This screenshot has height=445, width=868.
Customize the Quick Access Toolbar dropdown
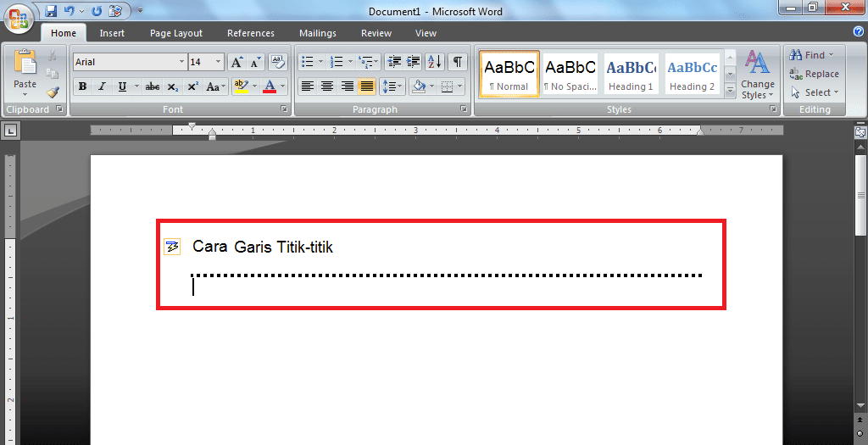pyautogui.click(x=140, y=10)
